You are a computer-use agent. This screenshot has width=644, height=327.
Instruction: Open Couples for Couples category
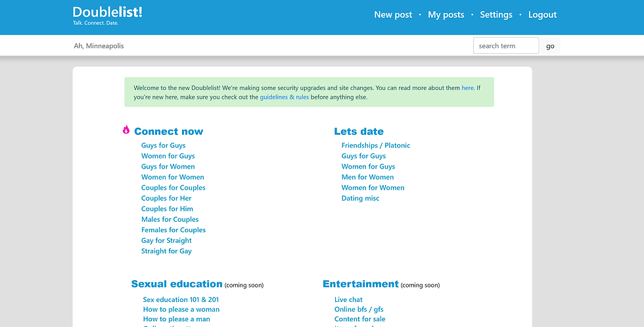coord(173,188)
